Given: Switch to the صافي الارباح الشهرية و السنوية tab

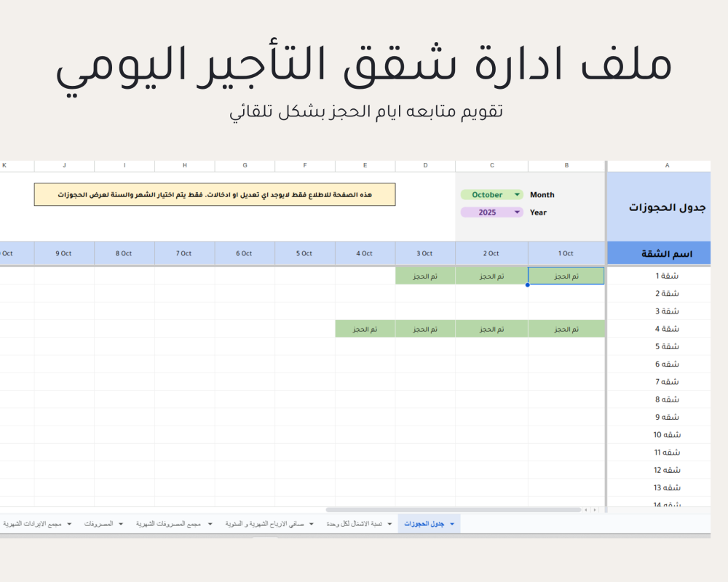Looking at the screenshot, I should [x=265, y=524].
